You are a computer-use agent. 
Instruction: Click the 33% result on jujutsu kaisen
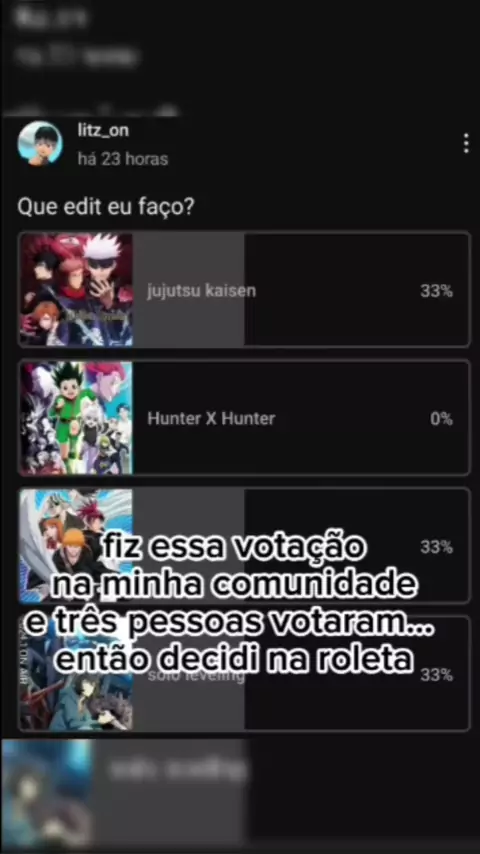[436, 291]
